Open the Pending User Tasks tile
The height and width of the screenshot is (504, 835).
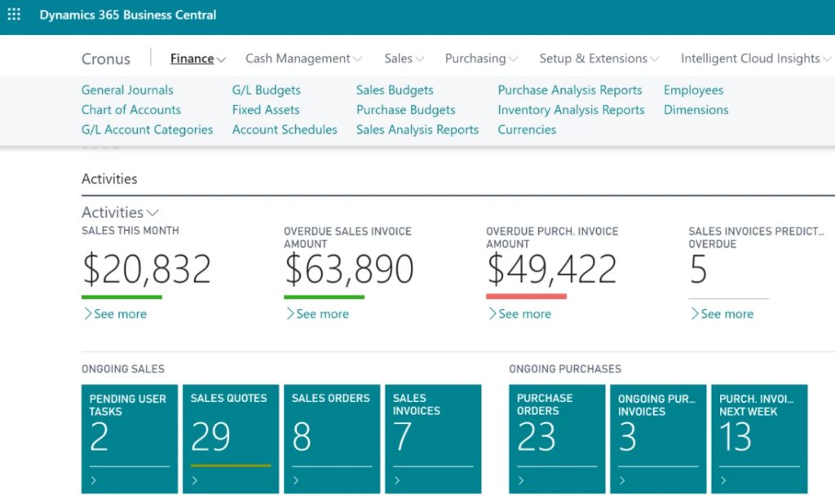[x=130, y=439]
